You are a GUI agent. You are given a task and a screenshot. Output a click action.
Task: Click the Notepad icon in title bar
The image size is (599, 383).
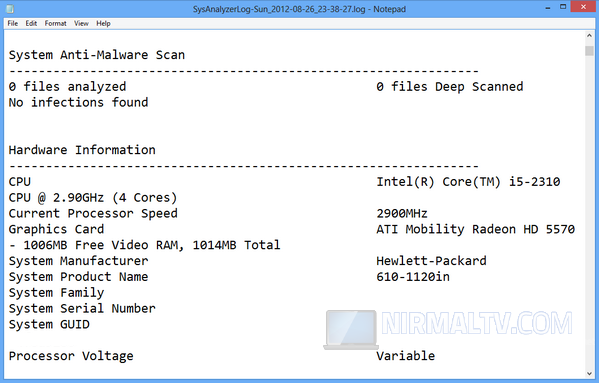pos(10,8)
